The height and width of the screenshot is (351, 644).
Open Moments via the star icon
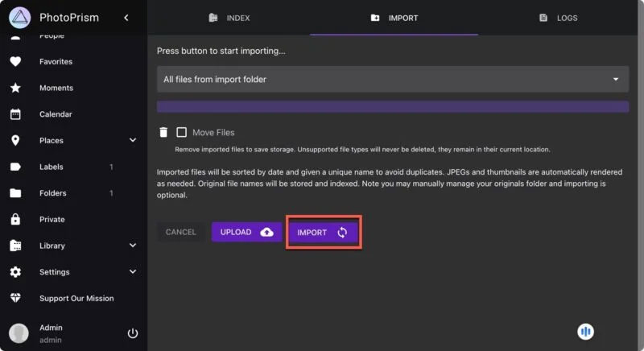pos(15,88)
